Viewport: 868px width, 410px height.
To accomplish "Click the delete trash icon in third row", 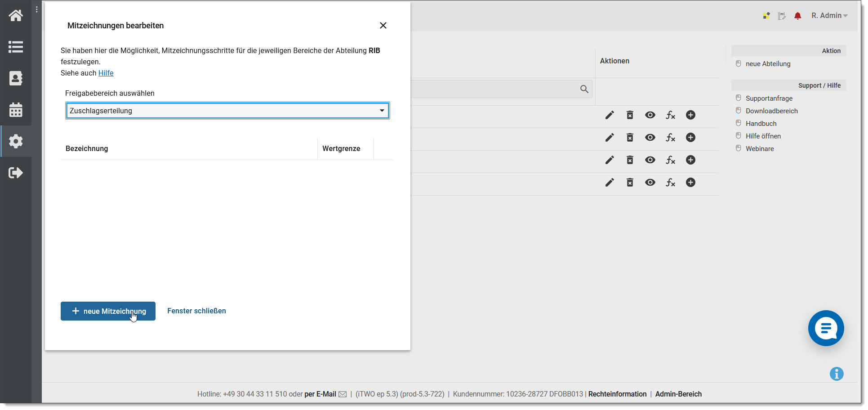I will click(x=630, y=160).
